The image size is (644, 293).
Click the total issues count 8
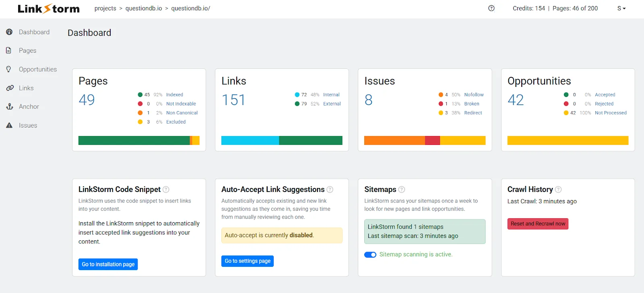point(368,100)
